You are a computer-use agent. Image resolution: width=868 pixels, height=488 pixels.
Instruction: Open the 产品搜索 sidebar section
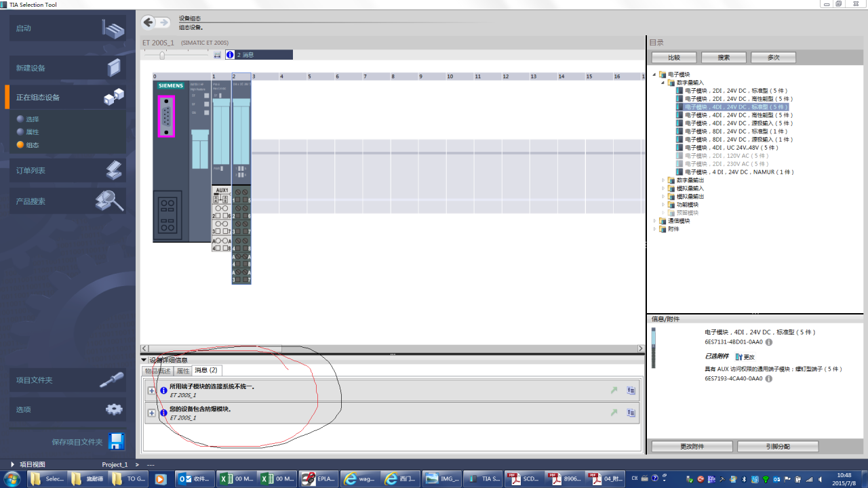(x=68, y=201)
